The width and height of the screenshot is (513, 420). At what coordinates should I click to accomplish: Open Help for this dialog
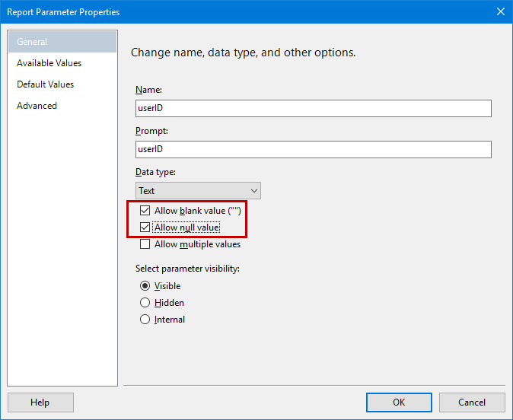(x=40, y=402)
